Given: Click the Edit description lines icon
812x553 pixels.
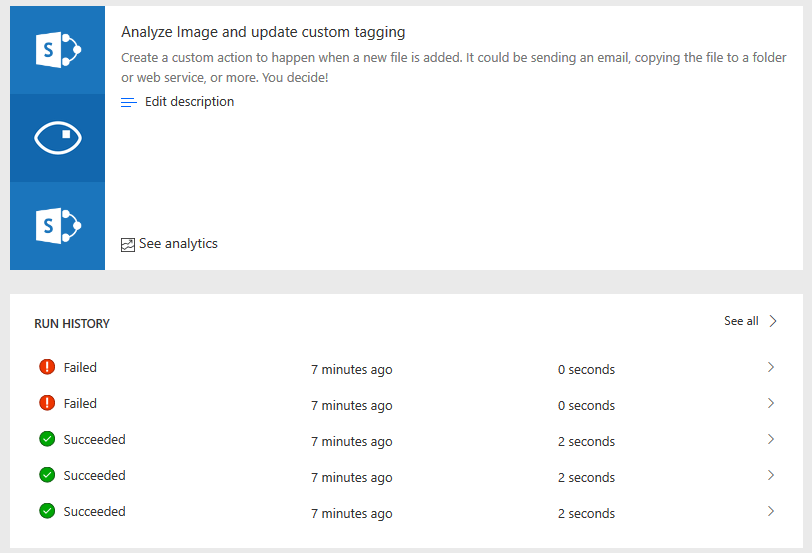Looking at the screenshot, I should [x=129, y=102].
